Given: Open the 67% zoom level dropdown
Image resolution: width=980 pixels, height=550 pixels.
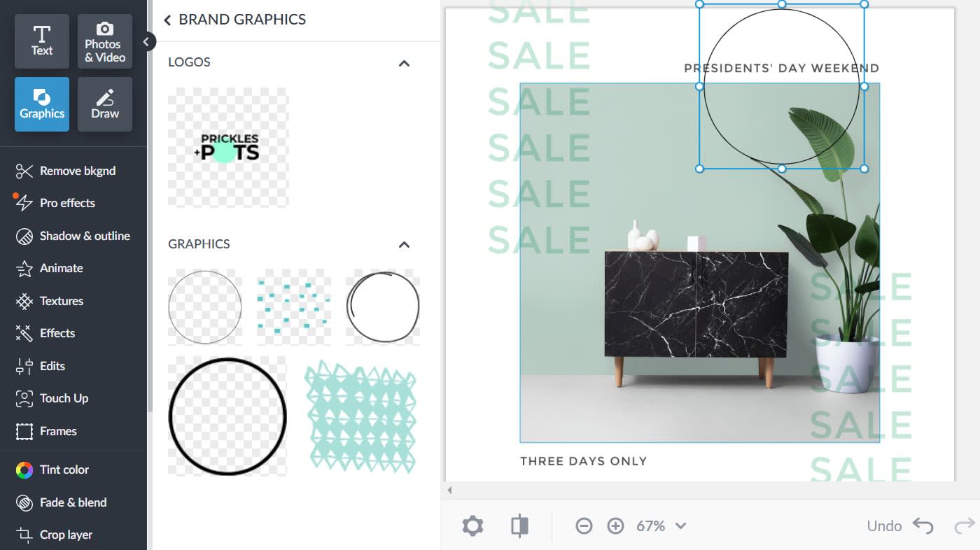Looking at the screenshot, I should pyautogui.click(x=660, y=526).
